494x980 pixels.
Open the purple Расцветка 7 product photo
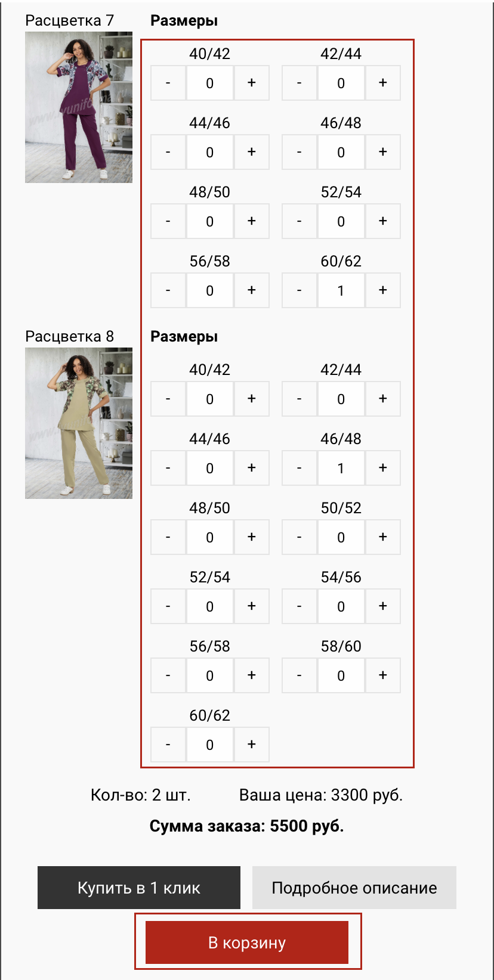[79, 107]
